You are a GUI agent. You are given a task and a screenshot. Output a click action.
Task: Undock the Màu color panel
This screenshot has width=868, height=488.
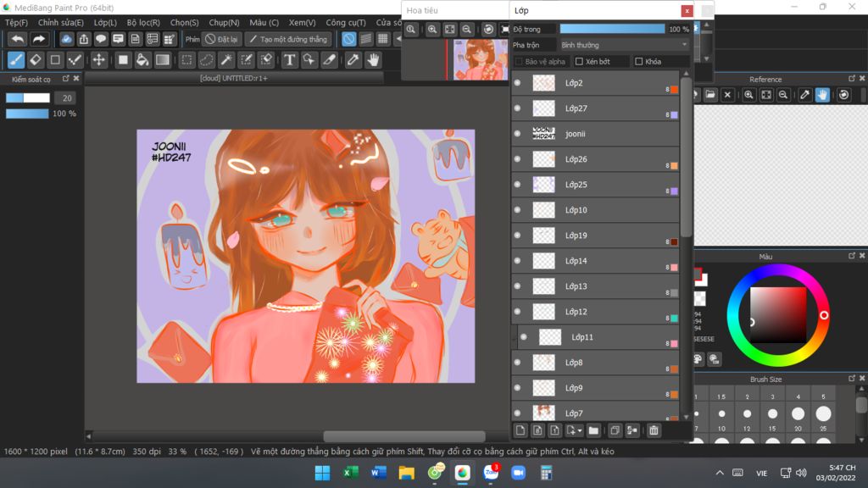point(851,256)
